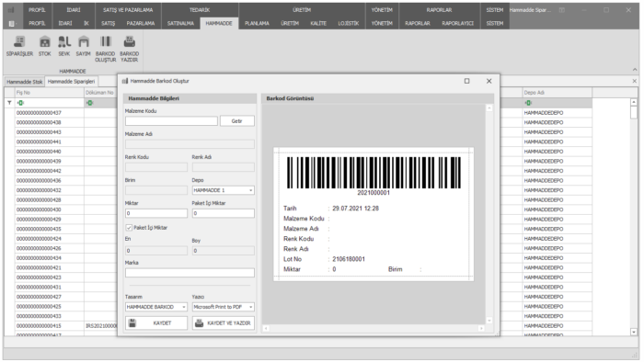Maximize the Hammadde Barkod Oluştur dialog
This screenshot has width=644, height=362.
tap(467, 81)
